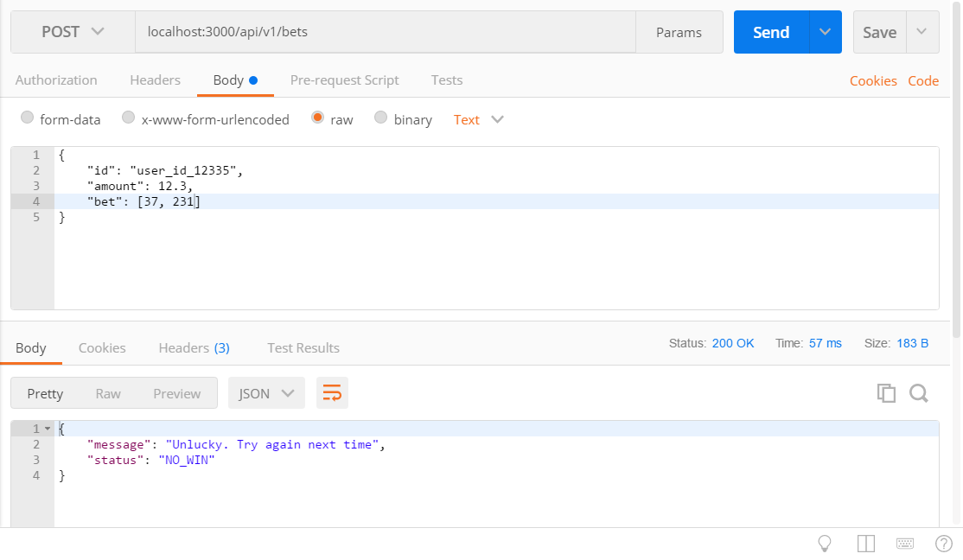Viewport: 963px width, 560px height.
Task: Go to the Tests tab
Action: [447, 80]
